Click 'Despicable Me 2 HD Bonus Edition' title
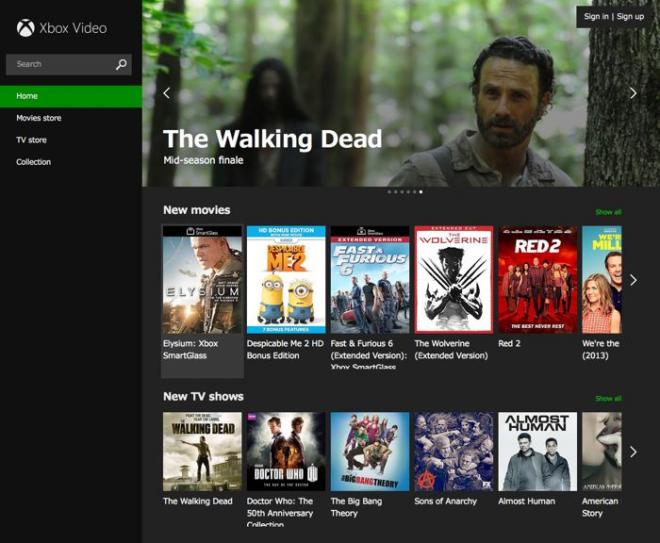 coord(285,349)
